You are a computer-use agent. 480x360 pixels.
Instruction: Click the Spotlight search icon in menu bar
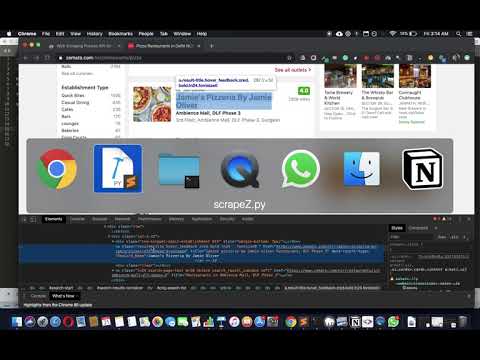(459, 34)
